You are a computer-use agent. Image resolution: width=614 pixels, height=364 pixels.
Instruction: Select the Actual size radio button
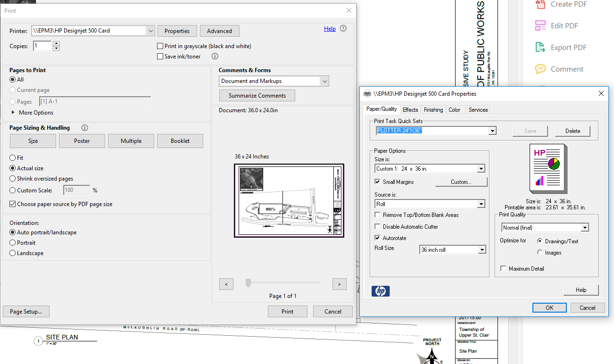13,168
